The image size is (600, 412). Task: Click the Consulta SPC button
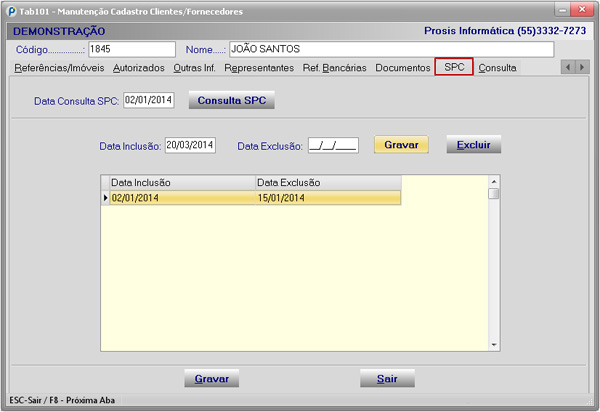click(232, 100)
